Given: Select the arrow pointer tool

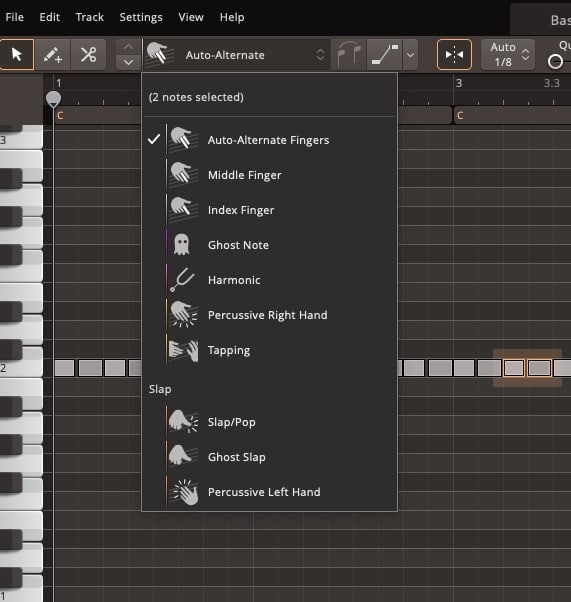Looking at the screenshot, I should 17,55.
